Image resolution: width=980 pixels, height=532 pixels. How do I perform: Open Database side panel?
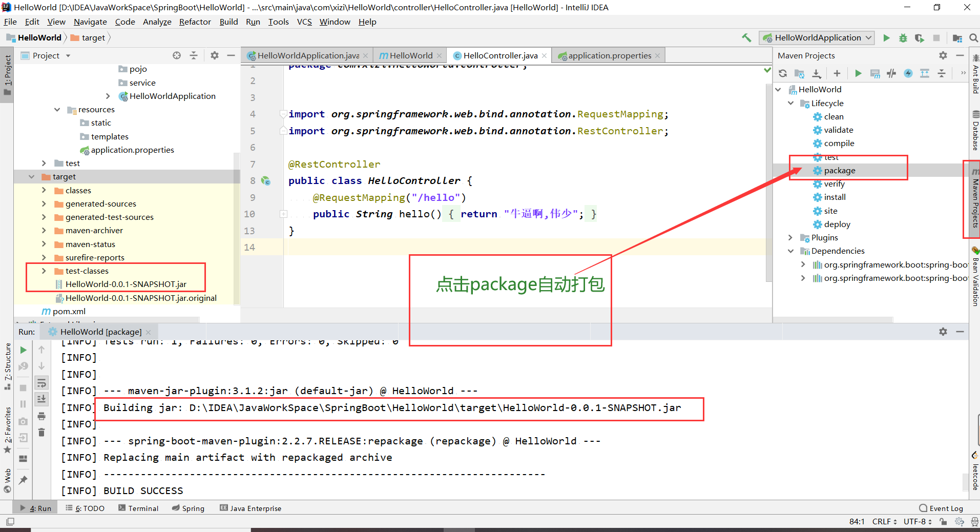[975, 130]
